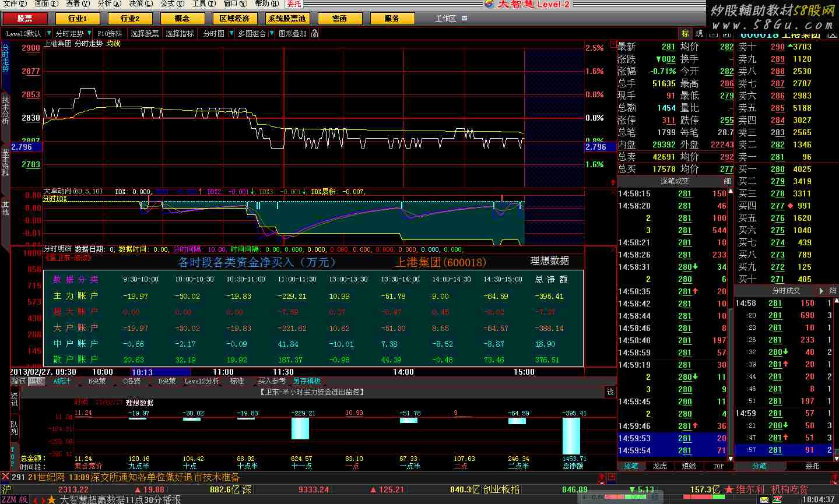Select the 密函 button
Image resolution: width=839 pixels, height=504 pixels.
pyautogui.click(x=339, y=19)
